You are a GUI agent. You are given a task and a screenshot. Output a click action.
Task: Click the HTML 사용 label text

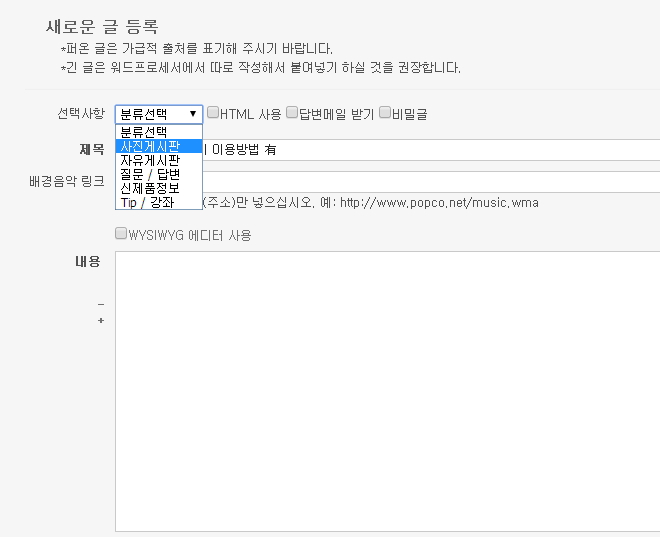pyautogui.click(x=250, y=114)
